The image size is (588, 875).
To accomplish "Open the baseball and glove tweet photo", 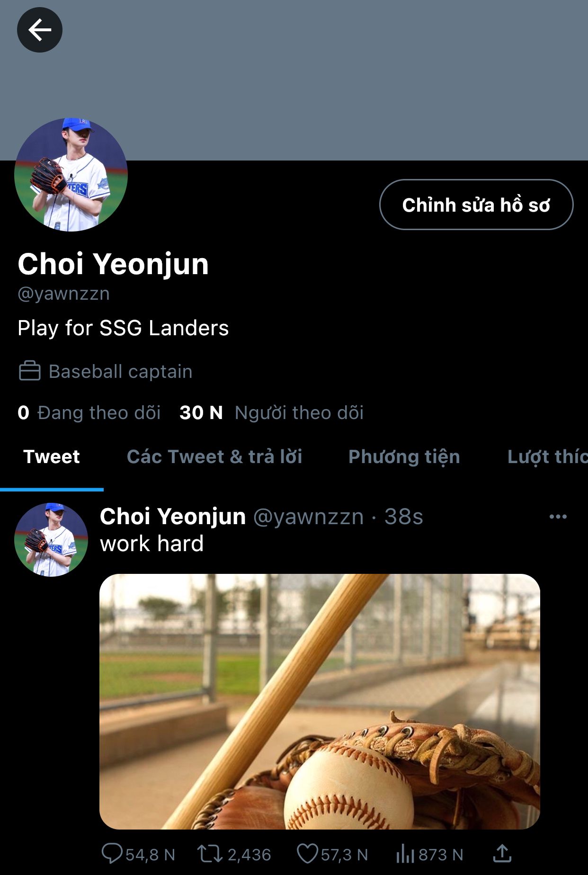I will coord(320,701).
